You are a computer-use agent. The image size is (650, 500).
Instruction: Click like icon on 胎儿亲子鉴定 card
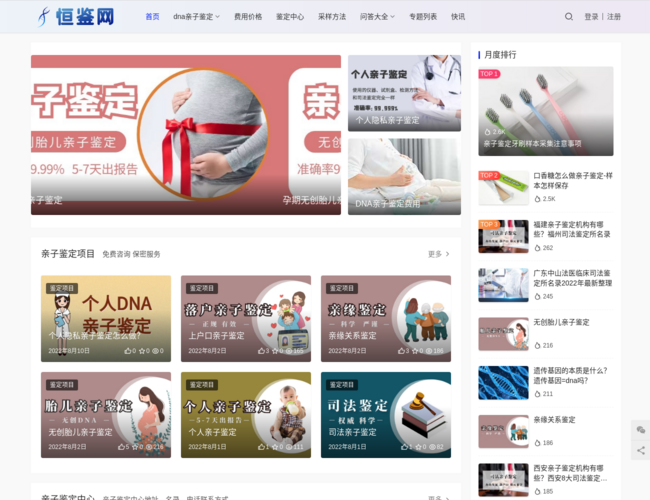click(x=121, y=447)
